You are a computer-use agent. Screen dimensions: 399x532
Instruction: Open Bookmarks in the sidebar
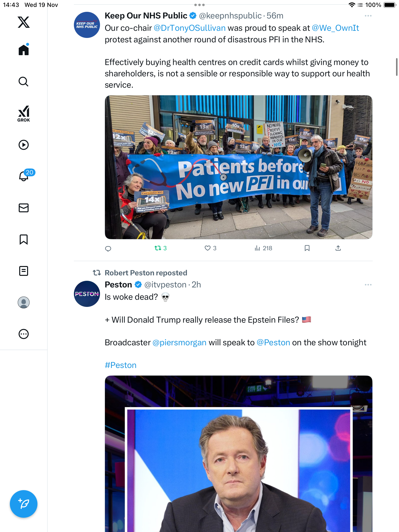[x=24, y=239]
